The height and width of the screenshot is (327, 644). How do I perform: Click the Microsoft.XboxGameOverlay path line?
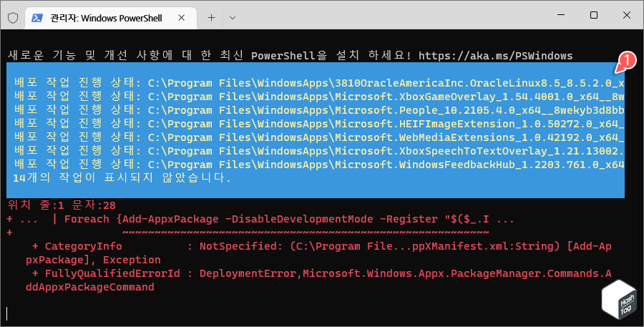(318, 97)
